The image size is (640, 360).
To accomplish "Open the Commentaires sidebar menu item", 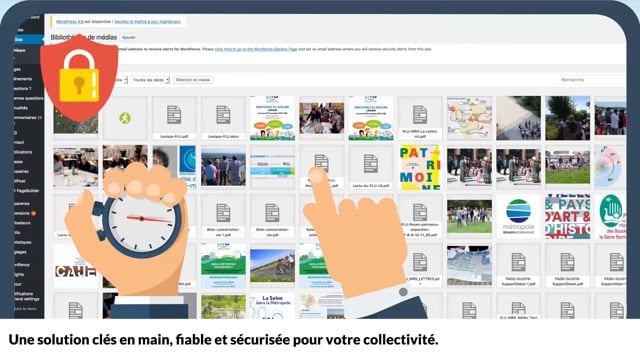I will (x=28, y=118).
